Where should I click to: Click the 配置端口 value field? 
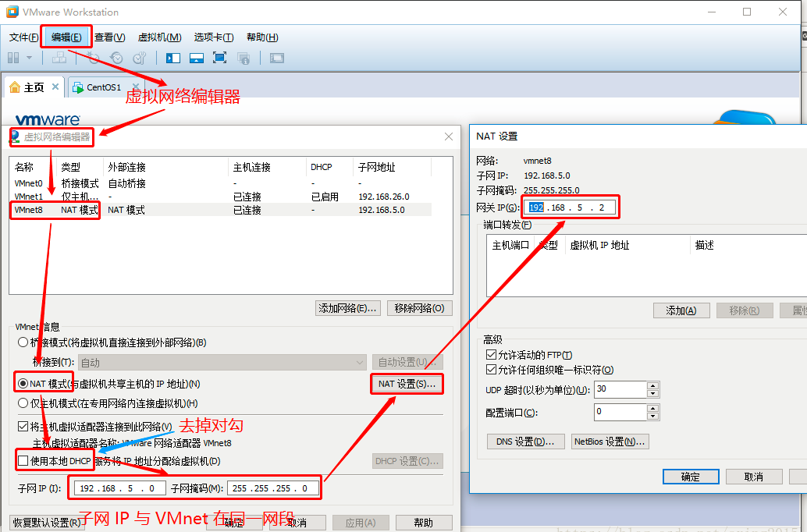pyautogui.click(x=620, y=412)
